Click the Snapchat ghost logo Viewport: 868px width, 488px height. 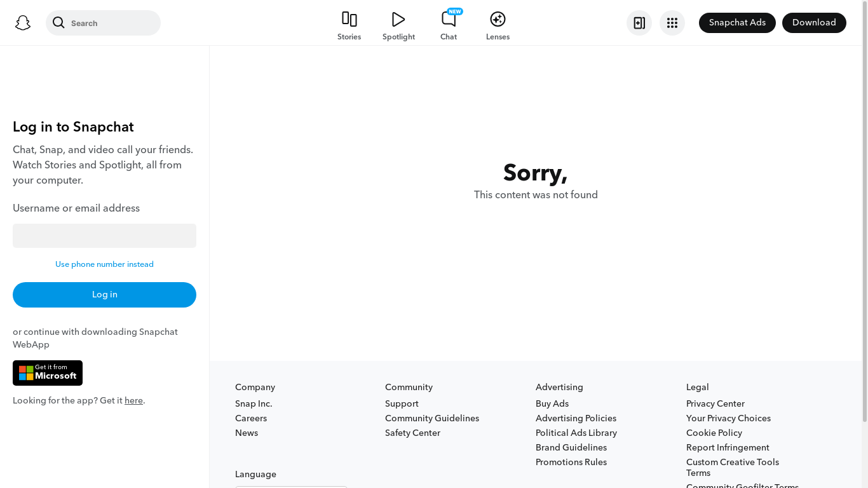coord(23,23)
